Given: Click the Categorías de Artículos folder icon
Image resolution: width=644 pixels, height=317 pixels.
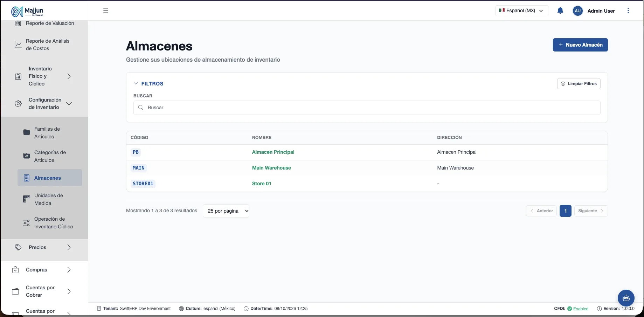Looking at the screenshot, I should [27, 156].
